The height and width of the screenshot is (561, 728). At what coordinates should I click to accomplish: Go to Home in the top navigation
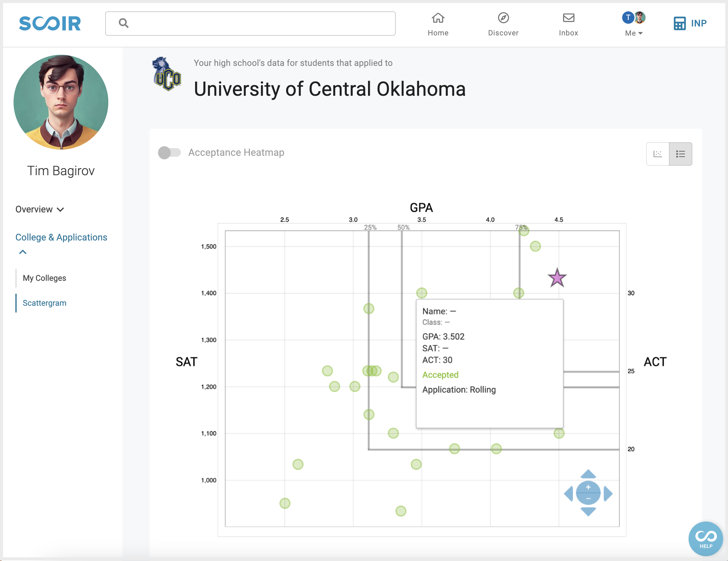438,24
